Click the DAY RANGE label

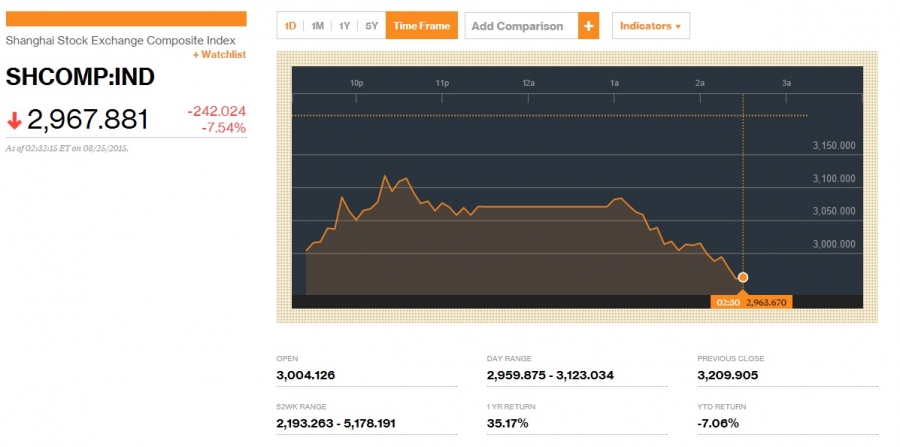point(507,359)
